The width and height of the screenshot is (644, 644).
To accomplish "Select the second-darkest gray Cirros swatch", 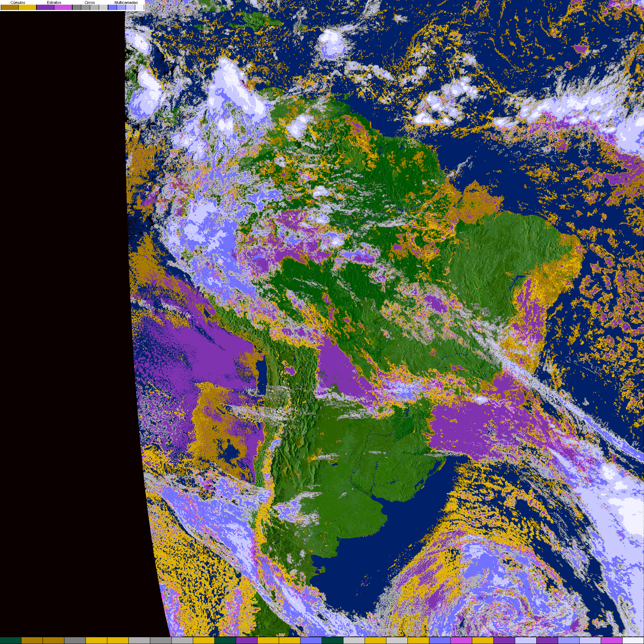I will [86, 8].
